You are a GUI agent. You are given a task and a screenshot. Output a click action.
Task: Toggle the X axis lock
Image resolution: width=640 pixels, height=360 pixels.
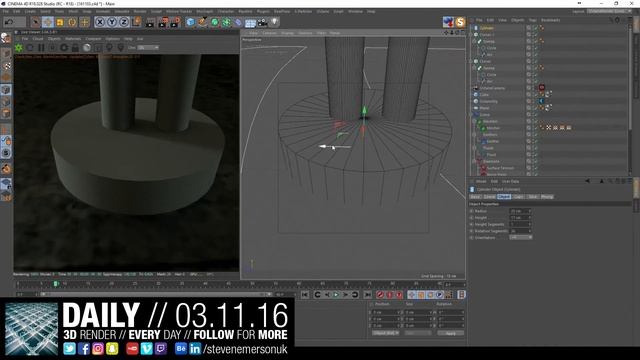100,22
